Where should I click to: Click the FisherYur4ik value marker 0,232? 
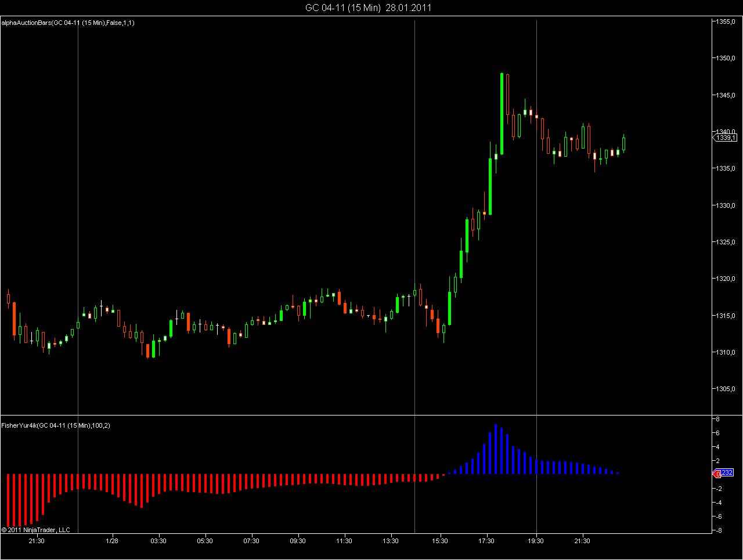[x=724, y=473]
